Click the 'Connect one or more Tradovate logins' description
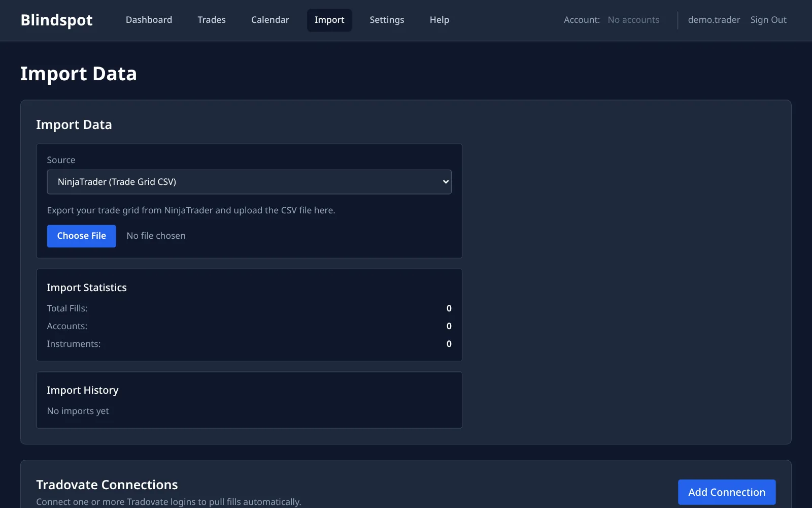The width and height of the screenshot is (812, 508). [168, 502]
